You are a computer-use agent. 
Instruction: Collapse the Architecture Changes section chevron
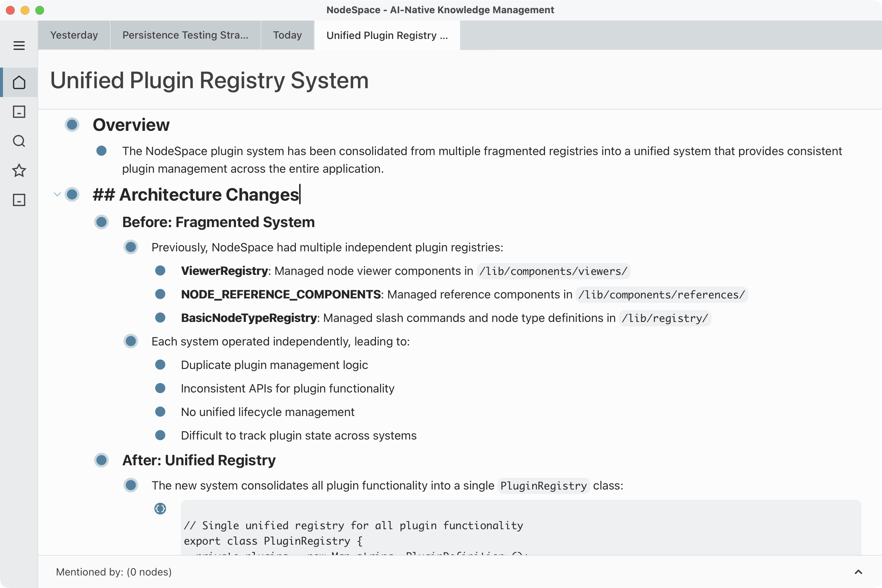coord(57,194)
